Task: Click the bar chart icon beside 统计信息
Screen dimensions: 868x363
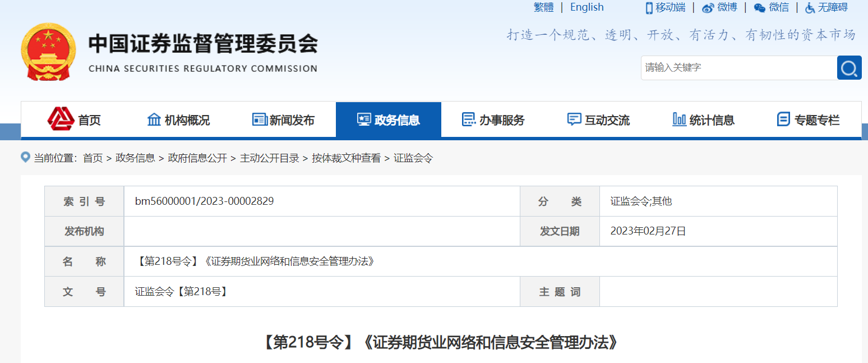Action: [x=679, y=120]
